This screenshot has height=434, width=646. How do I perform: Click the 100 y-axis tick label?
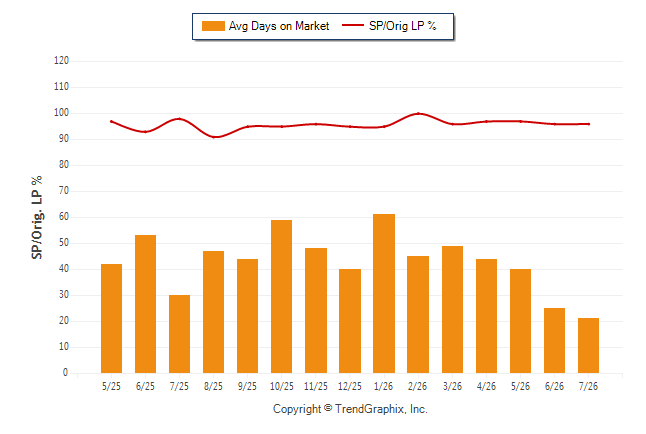click(x=61, y=113)
